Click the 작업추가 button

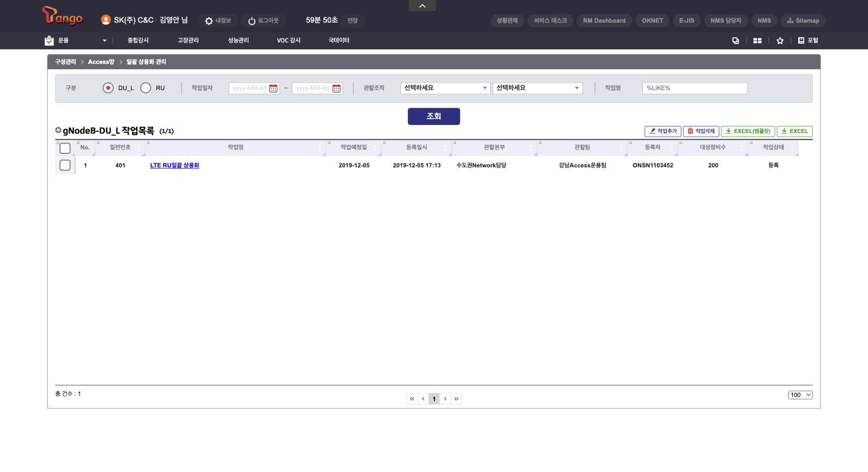click(663, 131)
